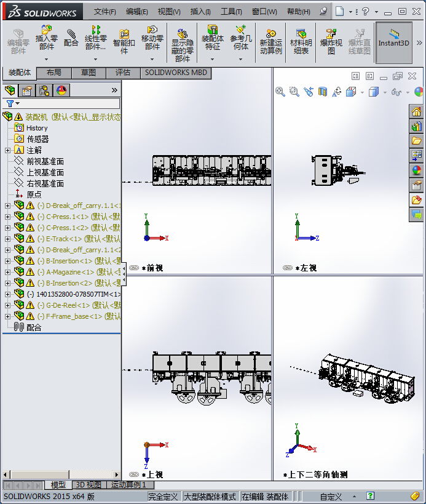Expand the F-Frame_base<1> component node
Image resolution: width=426 pixels, height=504 pixels.
(8, 316)
